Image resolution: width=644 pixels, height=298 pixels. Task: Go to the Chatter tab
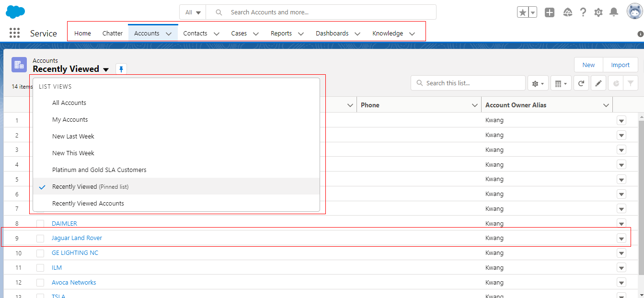pyautogui.click(x=113, y=34)
